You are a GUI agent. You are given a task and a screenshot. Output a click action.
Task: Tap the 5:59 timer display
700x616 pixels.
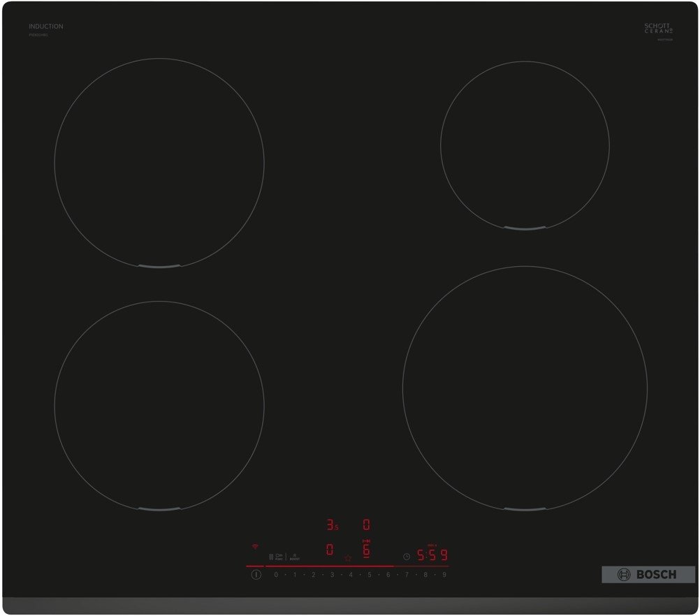(x=432, y=556)
